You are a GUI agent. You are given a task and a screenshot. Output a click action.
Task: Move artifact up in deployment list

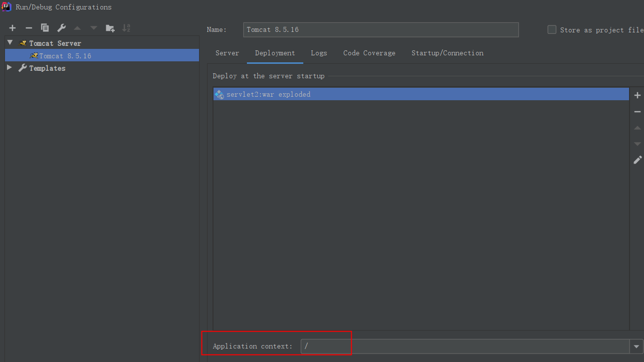637,128
